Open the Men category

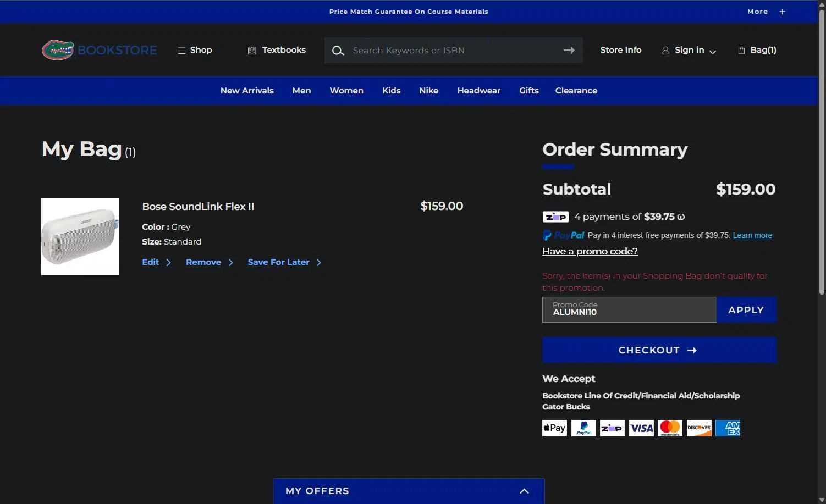[x=301, y=91]
